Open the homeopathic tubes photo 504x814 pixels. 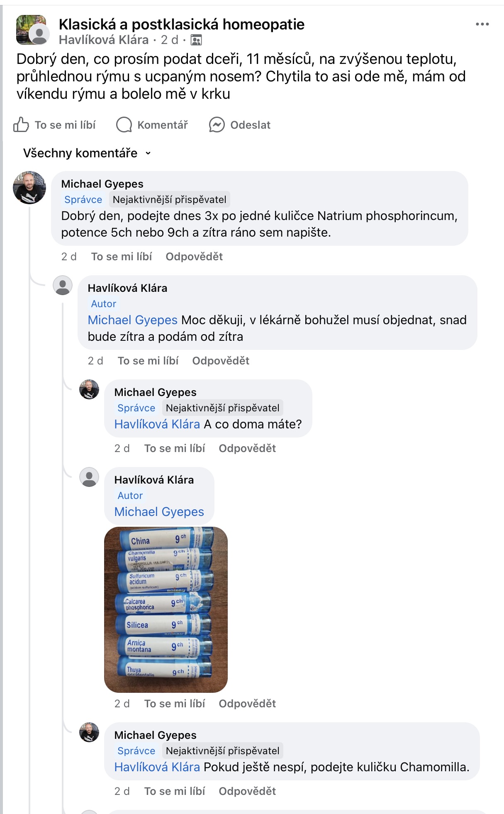pos(166,609)
